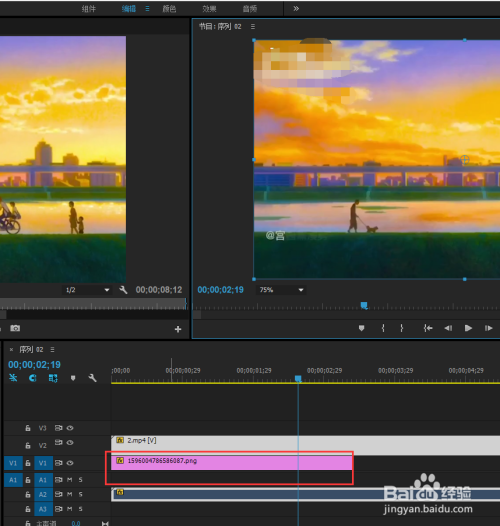Open the 1/2 playback resolution dropdown
Viewport: 500px width, 526px height.
(87, 290)
